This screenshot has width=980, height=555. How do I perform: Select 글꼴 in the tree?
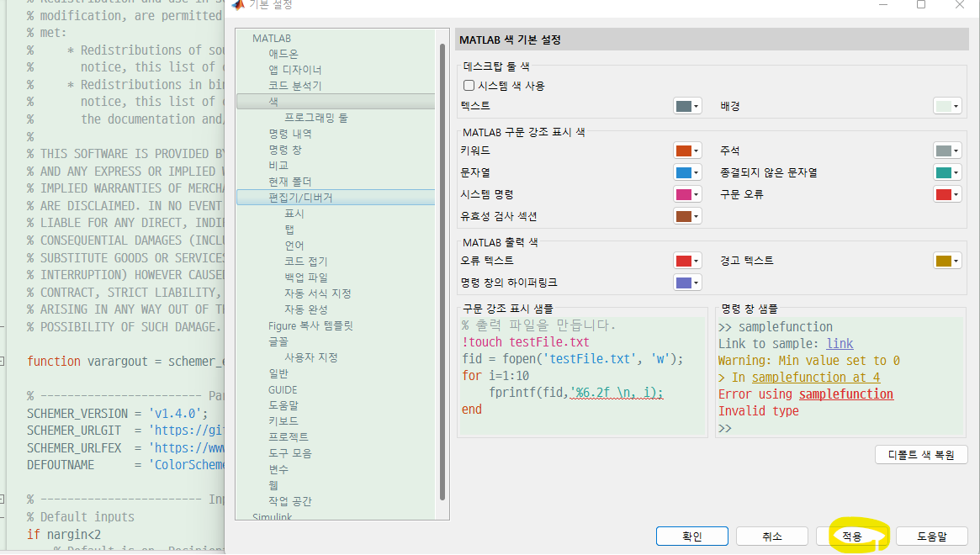coord(278,341)
